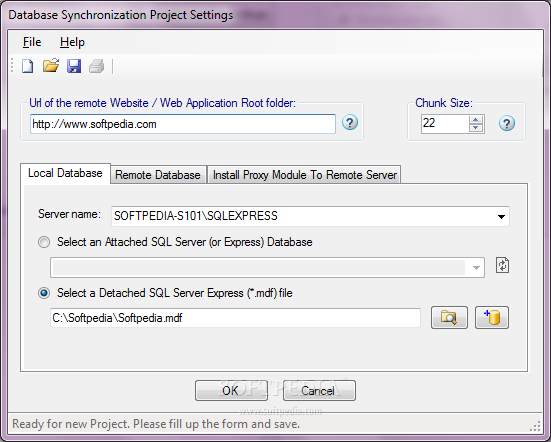Screen dimensions: 551x442
Task: Select Detached SQL Server Express mdf radio option
Action: click(44, 293)
